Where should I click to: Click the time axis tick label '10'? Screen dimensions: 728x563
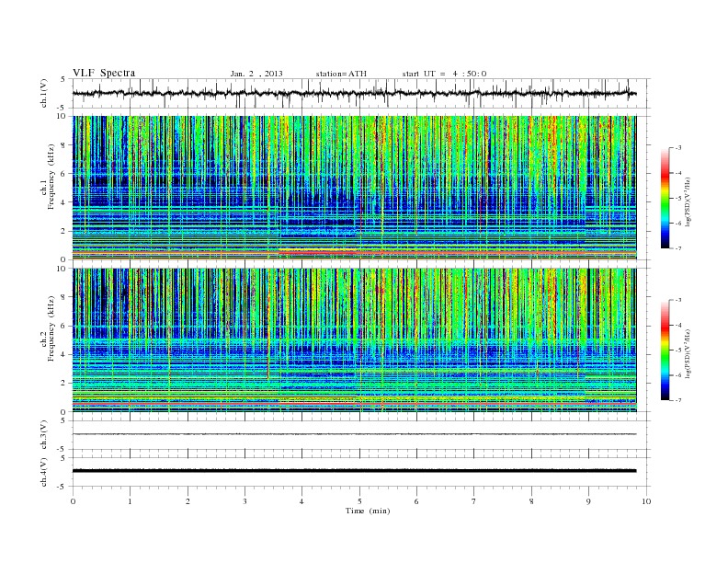tap(646, 501)
